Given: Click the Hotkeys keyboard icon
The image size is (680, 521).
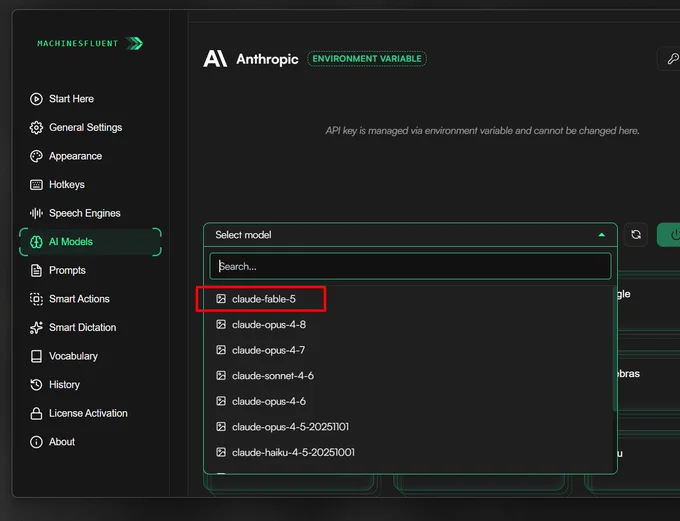Looking at the screenshot, I should [36, 185].
